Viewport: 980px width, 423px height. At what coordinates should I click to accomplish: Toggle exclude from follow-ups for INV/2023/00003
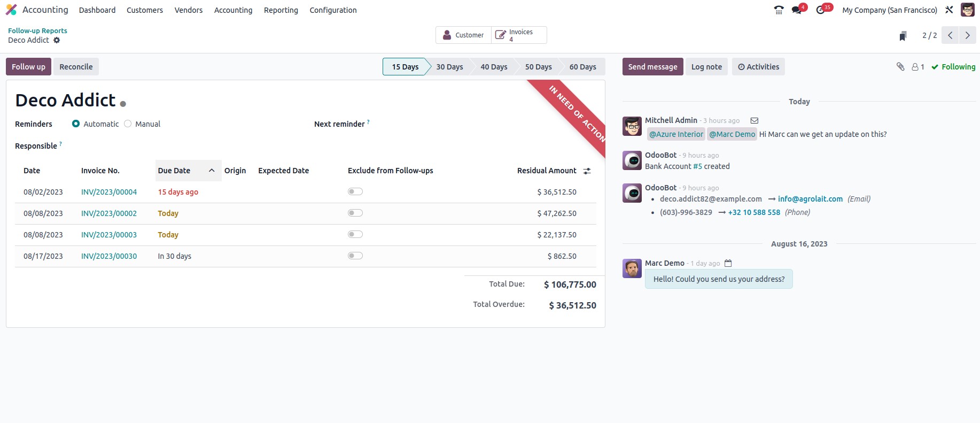point(355,234)
